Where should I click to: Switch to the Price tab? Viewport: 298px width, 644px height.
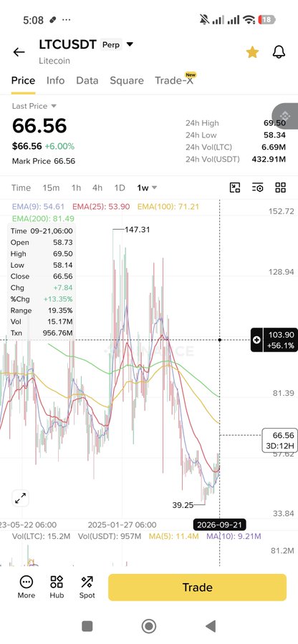pyautogui.click(x=23, y=80)
